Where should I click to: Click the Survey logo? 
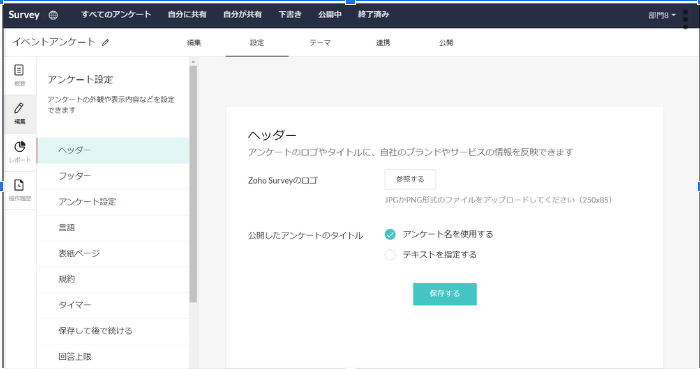tap(24, 15)
